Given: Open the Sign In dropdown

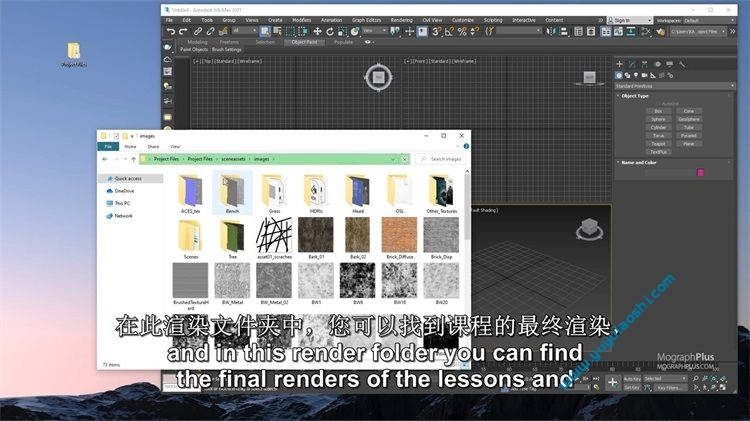Looking at the screenshot, I should point(629,21).
